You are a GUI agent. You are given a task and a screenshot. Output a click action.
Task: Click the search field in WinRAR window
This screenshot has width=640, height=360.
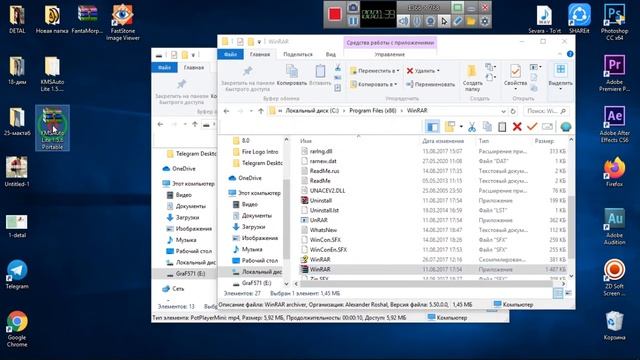coord(546,111)
